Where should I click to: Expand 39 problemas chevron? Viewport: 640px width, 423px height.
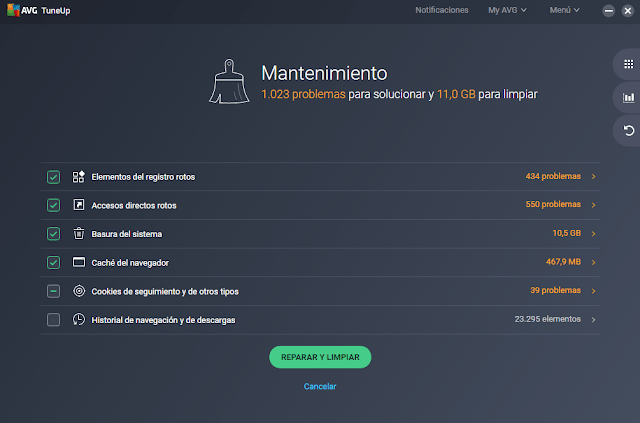pos(593,291)
